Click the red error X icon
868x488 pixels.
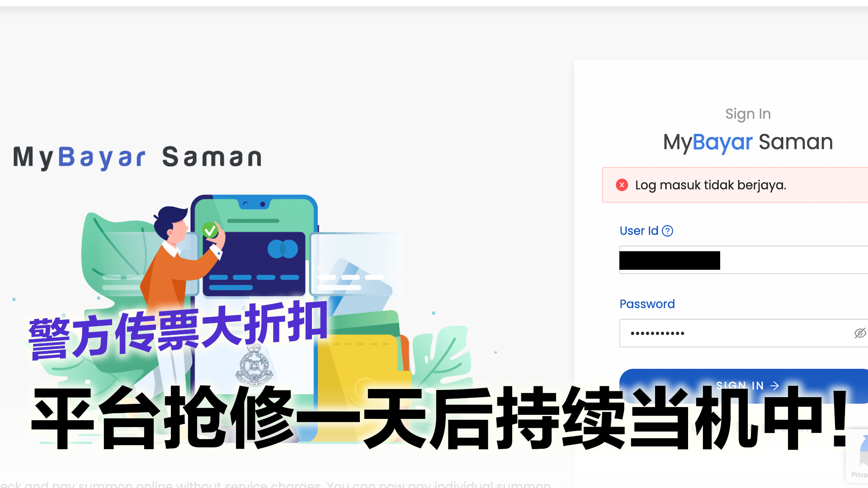[622, 185]
